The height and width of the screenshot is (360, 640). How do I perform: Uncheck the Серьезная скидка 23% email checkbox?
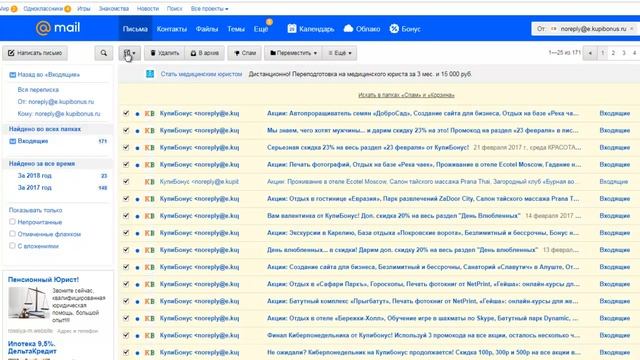tap(126, 147)
